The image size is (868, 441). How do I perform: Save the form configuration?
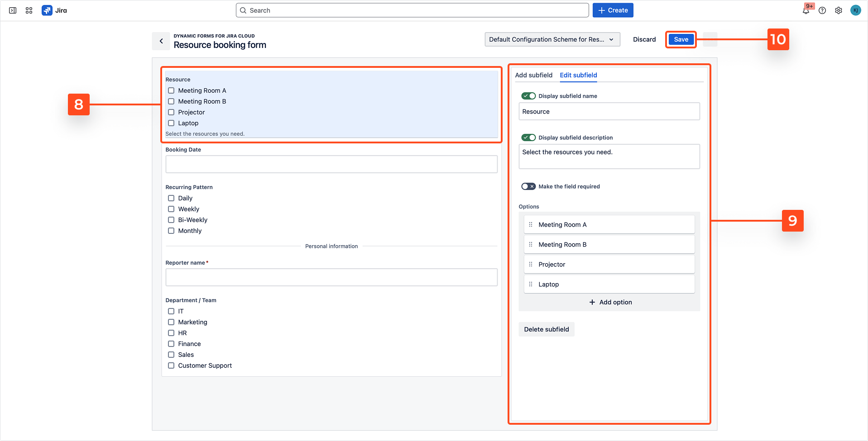[x=681, y=39]
